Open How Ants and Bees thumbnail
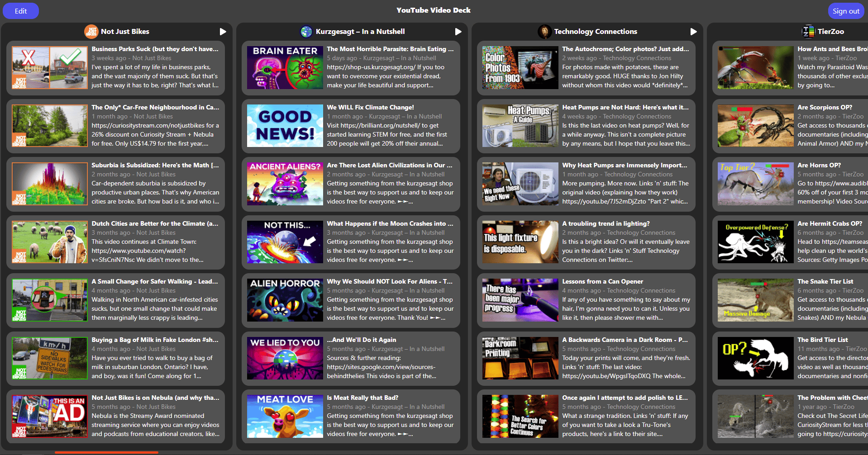This screenshot has width=868, height=455. point(756,67)
